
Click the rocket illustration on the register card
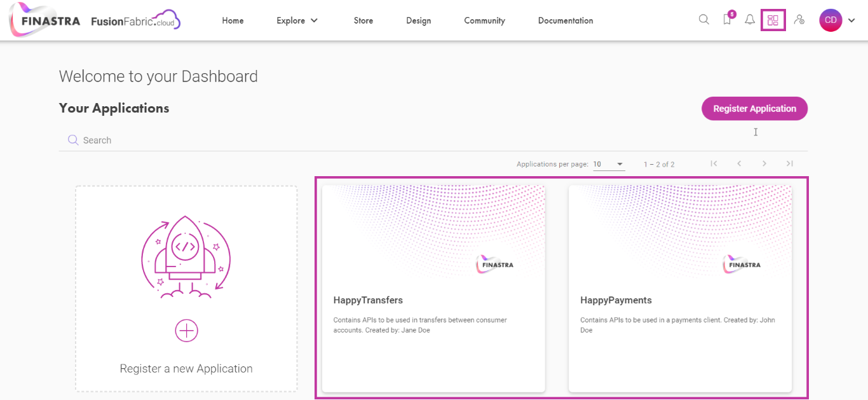pyautogui.click(x=186, y=257)
